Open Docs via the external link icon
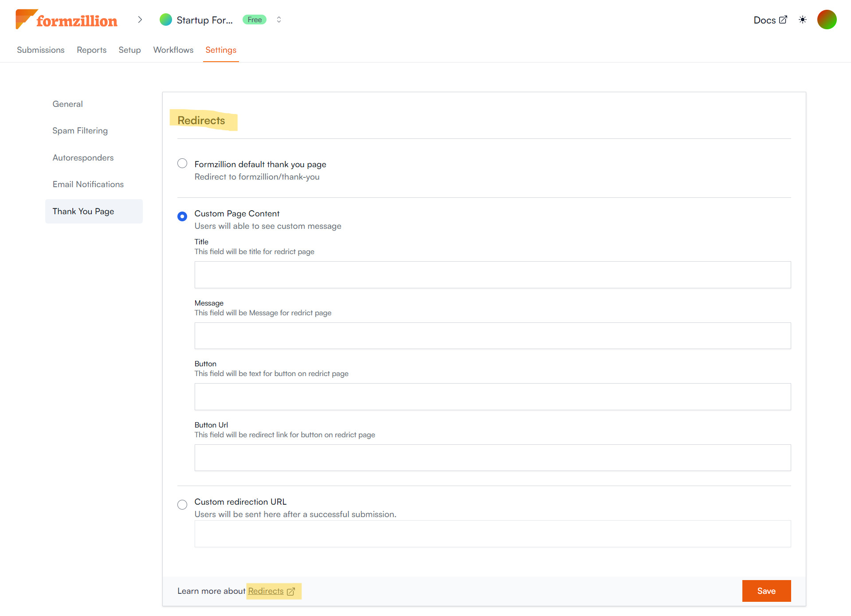The image size is (851, 616). click(x=783, y=19)
